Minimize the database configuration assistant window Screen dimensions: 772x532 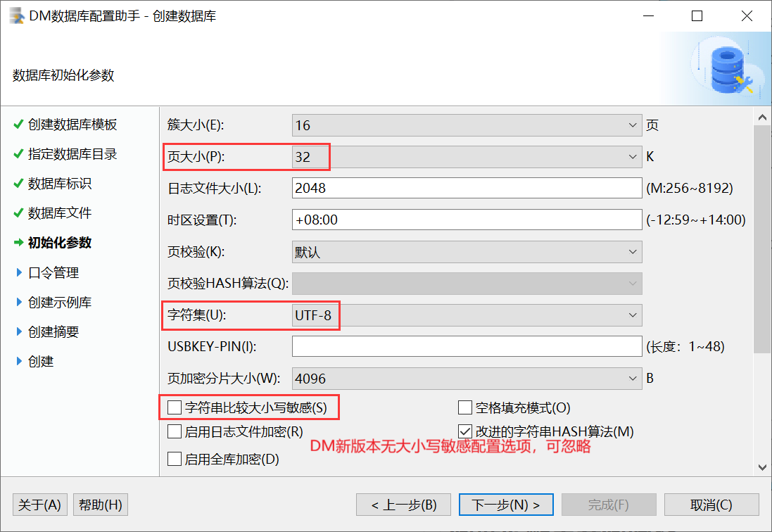(x=648, y=15)
